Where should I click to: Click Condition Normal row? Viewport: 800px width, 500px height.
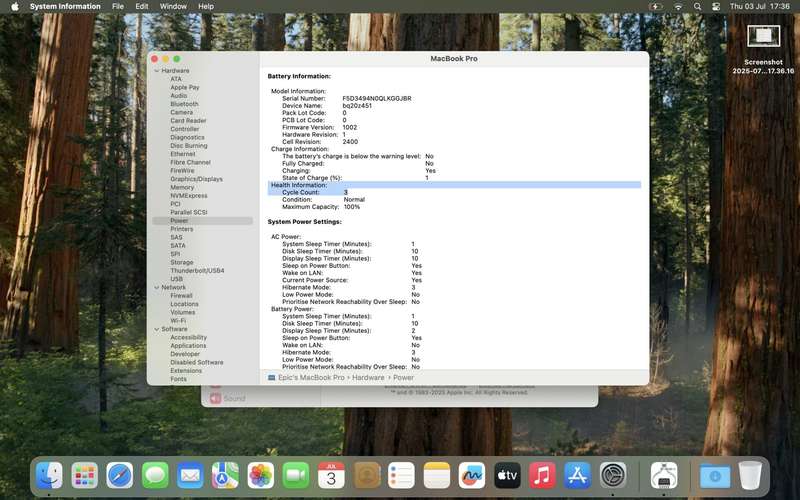323,199
